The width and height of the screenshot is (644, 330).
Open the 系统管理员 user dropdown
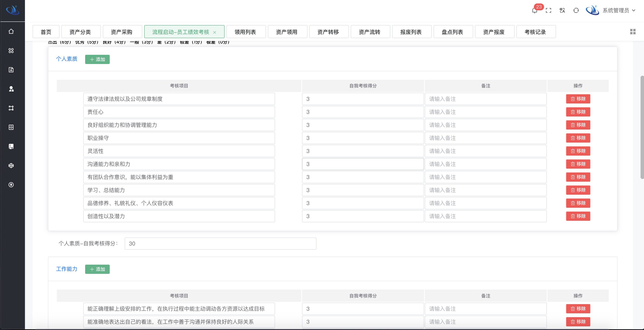click(x=619, y=11)
